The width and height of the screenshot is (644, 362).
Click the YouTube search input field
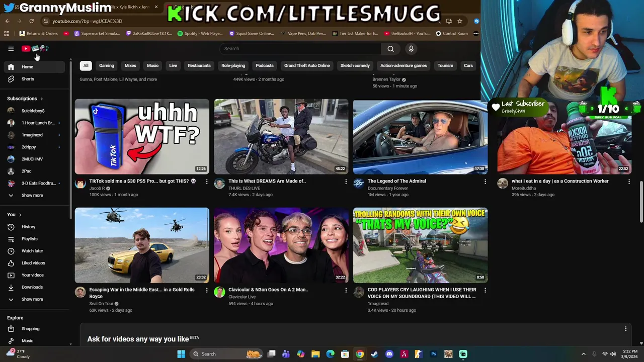300,49
